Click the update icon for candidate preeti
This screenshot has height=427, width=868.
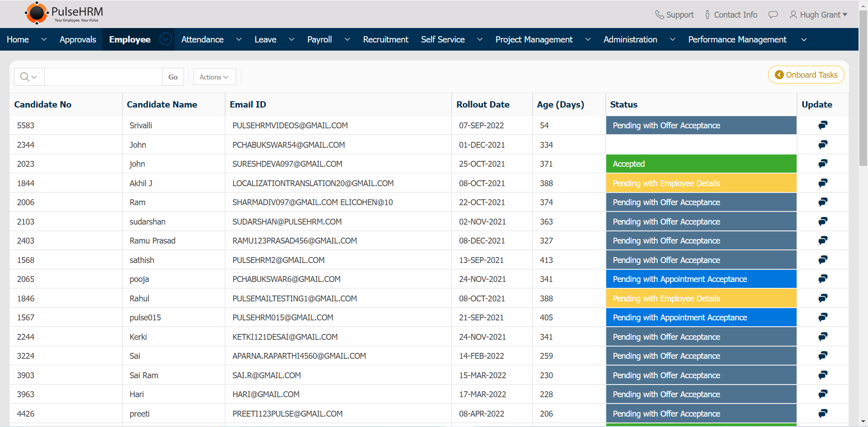point(823,413)
